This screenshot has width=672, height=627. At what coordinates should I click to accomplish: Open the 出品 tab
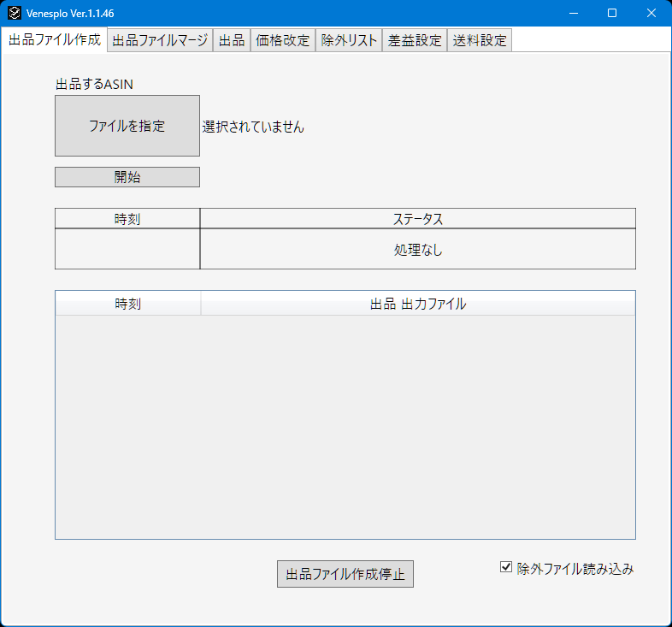(232, 40)
